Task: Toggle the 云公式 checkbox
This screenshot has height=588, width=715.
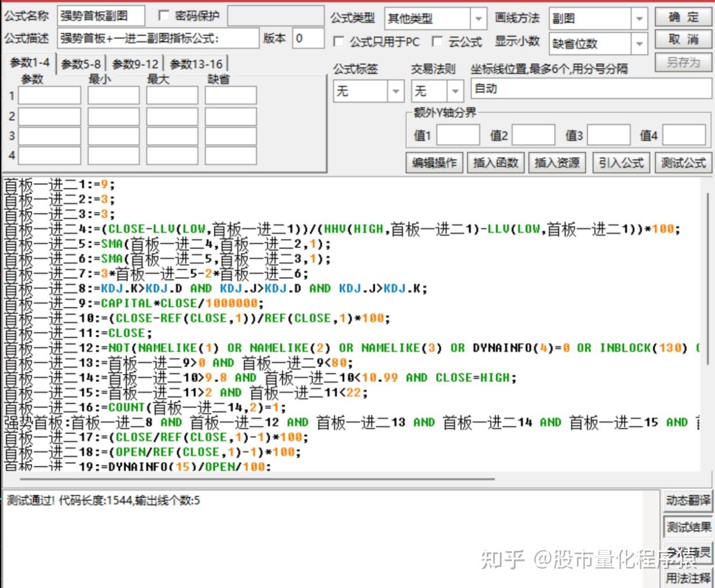Action: click(x=437, y=41)
